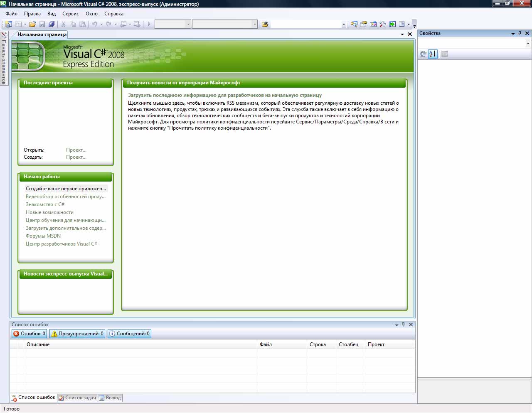Open the Справка menu
This screenshot has height=413, width=532.
point(114,14)
